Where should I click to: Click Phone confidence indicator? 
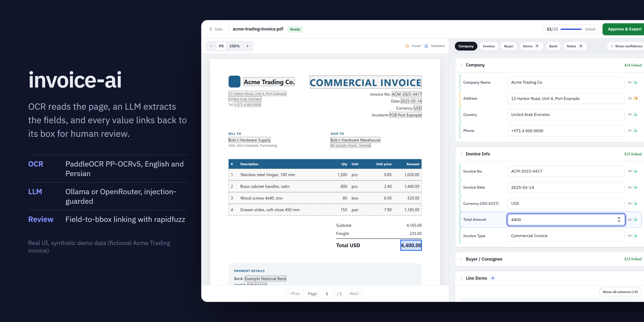point(636,131)
